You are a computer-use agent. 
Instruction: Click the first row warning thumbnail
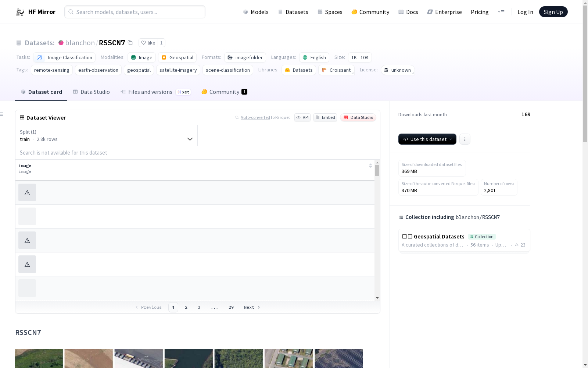pos(27,192)
